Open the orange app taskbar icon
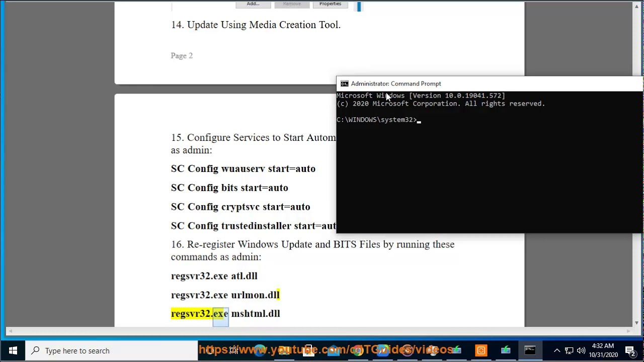 click(481, 350)
